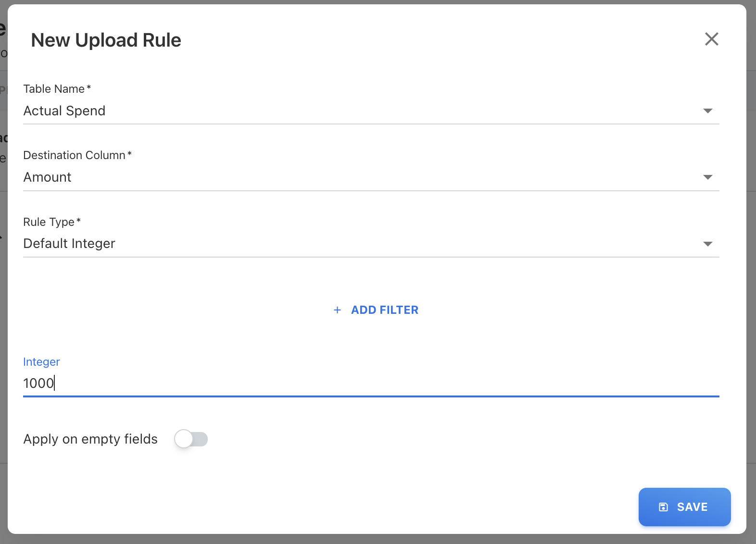Click the 'Default Integer' rule type value

click(x=69, y=244)
